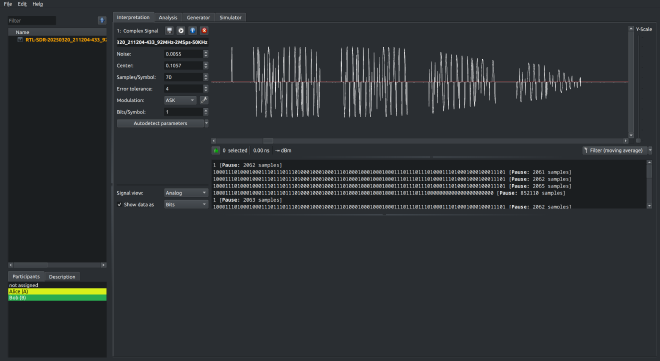660x361 pixels.
Task: Open the Help menu
Action: (38, 4)
